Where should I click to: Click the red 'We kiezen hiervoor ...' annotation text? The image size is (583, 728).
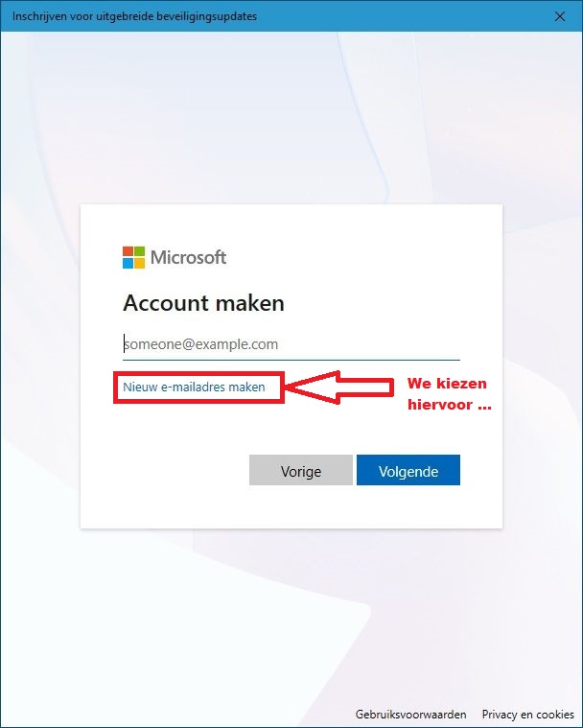pos(449,393)
